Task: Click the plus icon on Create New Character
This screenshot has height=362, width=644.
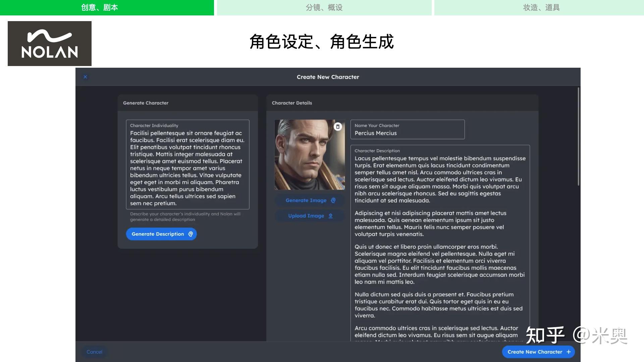Action: [x=569, y=352]
